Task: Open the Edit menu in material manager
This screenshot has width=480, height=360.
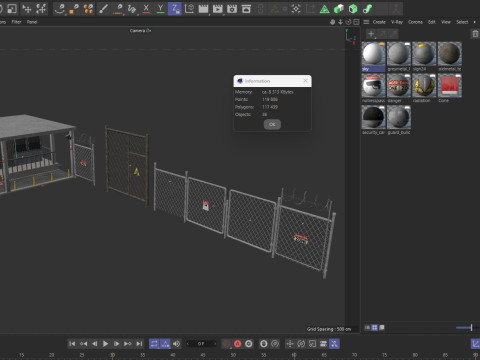Action: click(432, 22)
